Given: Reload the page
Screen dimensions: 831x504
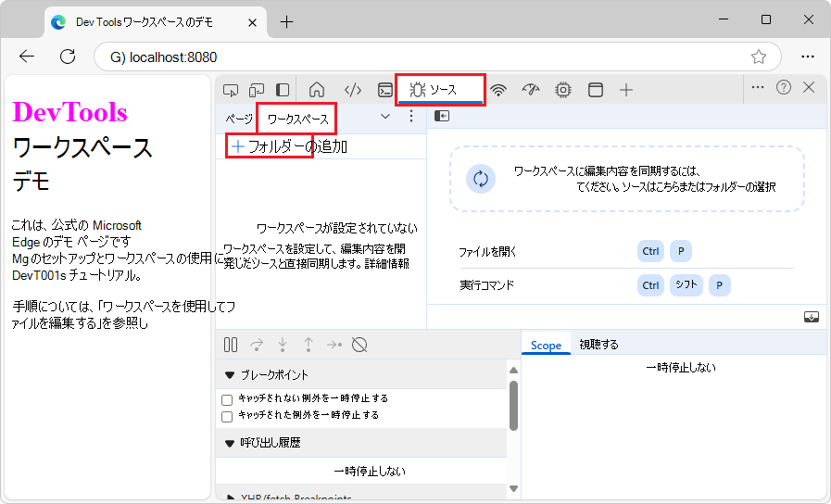Looking at the screenshot, I should pos(68,57).
